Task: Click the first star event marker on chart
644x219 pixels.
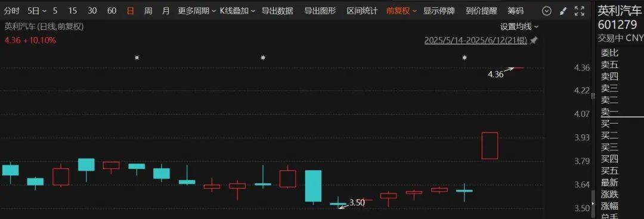Action: (x=137, y=57)
